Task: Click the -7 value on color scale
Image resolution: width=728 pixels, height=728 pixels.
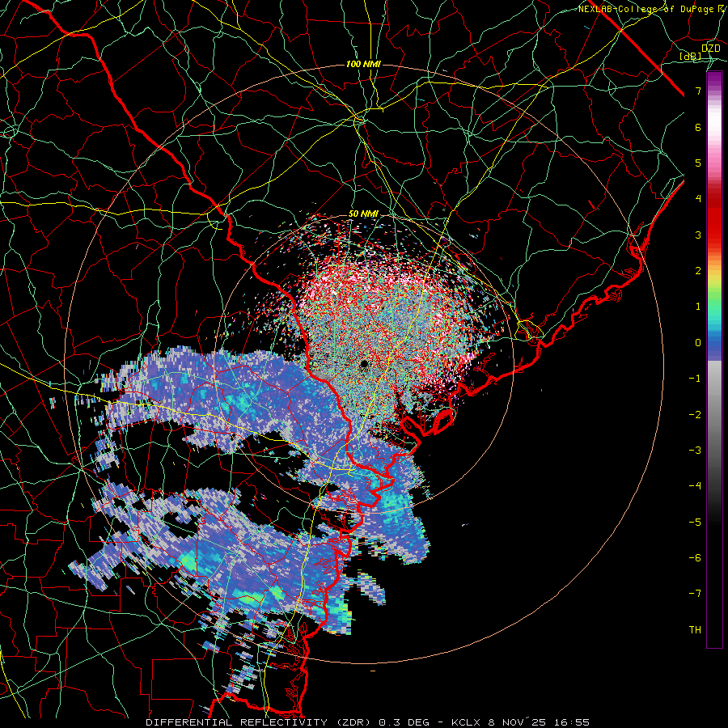Action: 695,594
